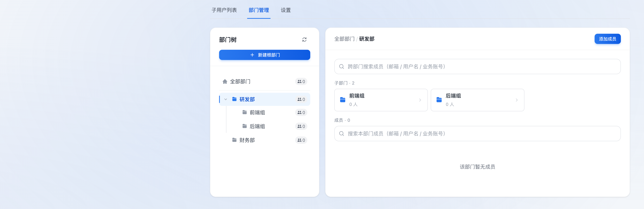Click 0 人 under 前端组 card
Screen dimensions: 644x209
click(353, 105)
